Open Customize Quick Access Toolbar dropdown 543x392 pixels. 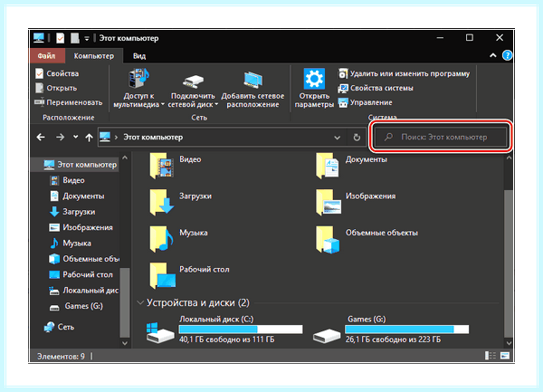(x=87, y=38)
